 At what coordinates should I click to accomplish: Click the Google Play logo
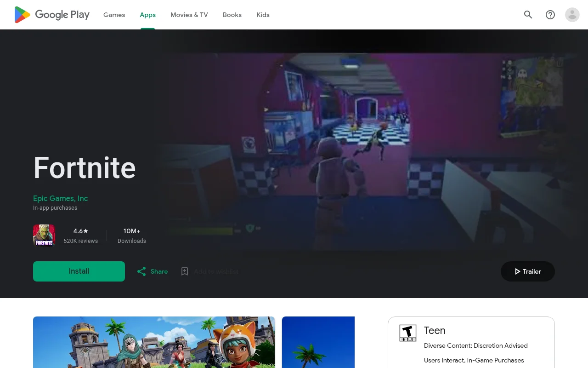(52, 15)
